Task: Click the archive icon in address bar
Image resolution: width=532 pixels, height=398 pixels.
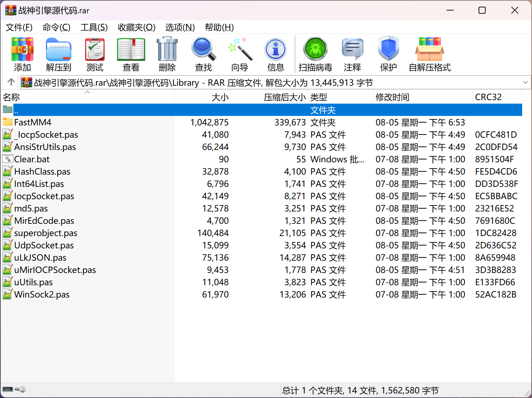Action: coord(27,82)
